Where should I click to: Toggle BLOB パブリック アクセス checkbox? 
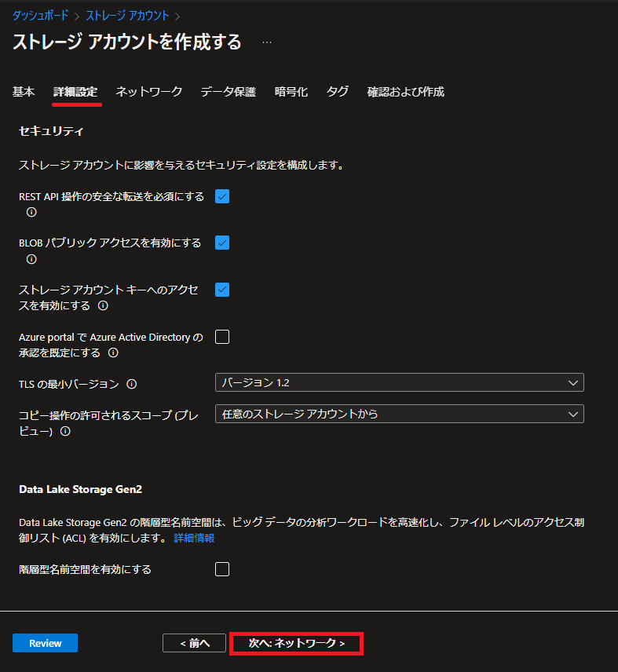click(222, 243)
